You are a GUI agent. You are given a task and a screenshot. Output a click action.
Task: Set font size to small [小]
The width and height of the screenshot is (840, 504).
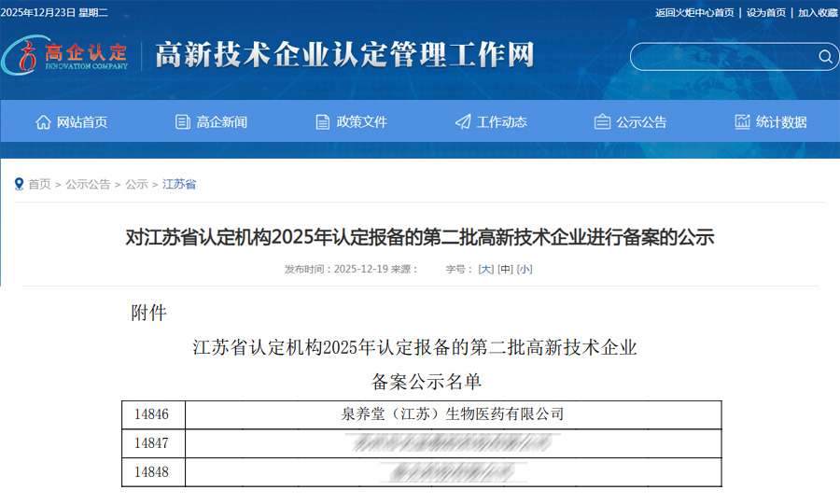(525, 269)
